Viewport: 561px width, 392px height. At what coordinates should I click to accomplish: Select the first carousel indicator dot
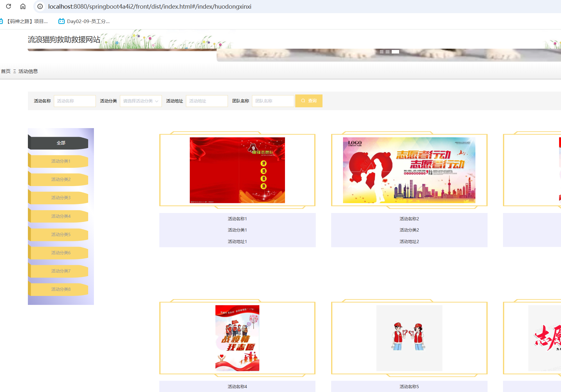point(381,52)
